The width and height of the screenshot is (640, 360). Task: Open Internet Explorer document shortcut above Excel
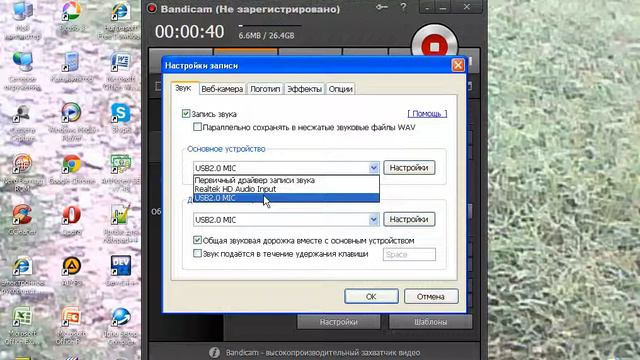(x=22, y=266)
